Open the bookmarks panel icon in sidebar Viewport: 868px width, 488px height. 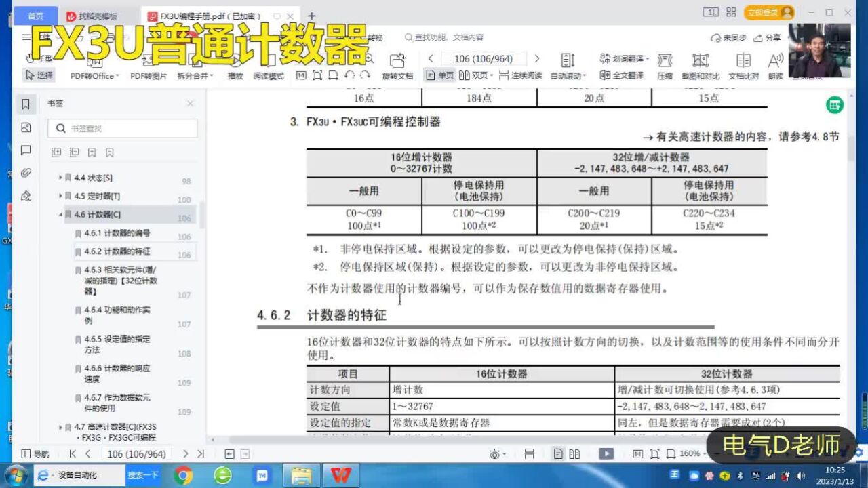26,104
